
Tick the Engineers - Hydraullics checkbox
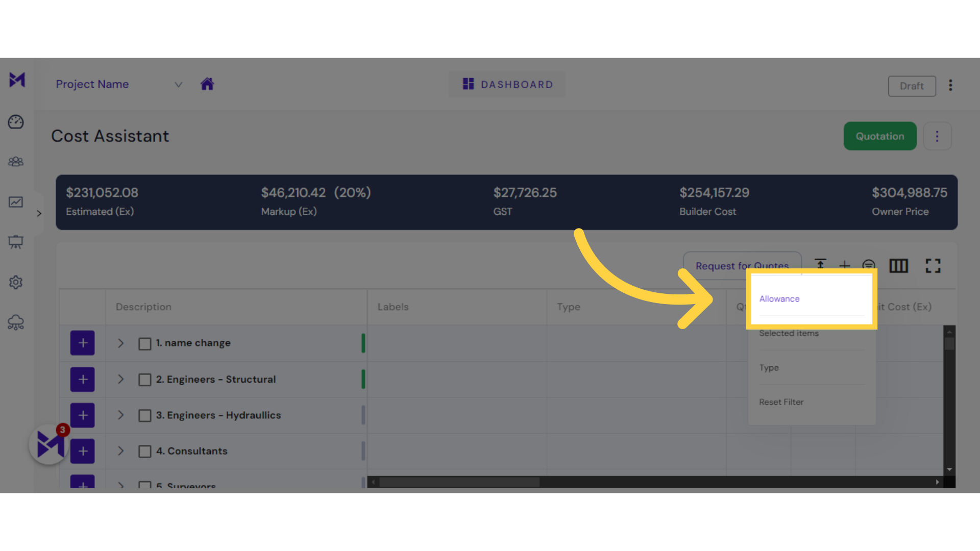click(145, 415)
